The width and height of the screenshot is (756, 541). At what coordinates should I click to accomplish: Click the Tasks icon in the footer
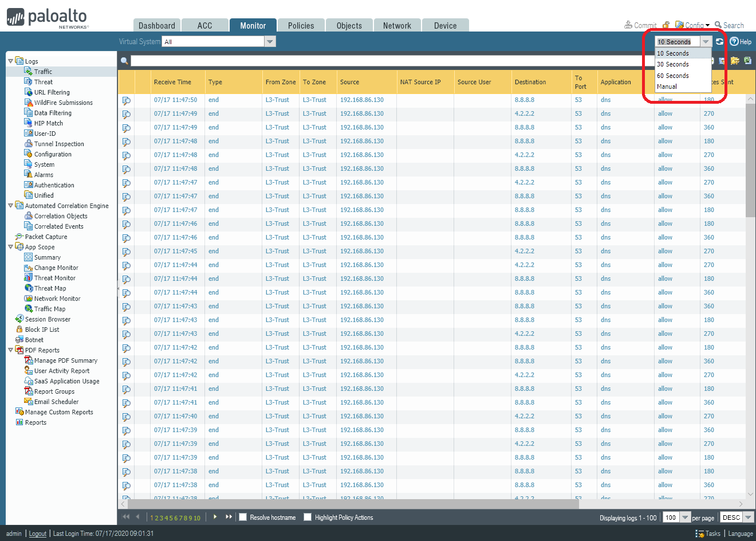pos(699,534)
